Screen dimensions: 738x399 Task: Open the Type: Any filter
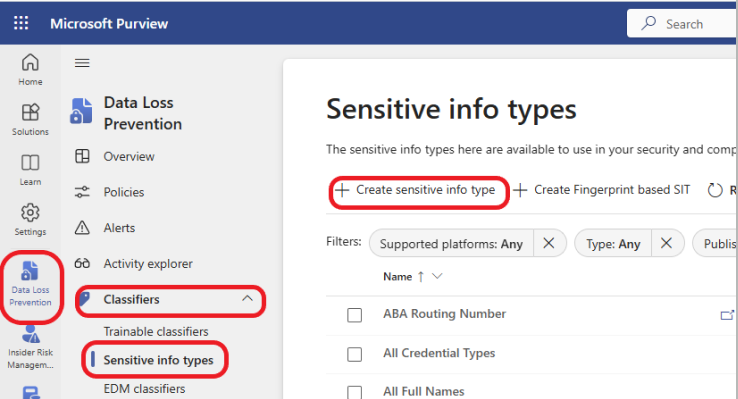pyautogui.click(x=613, y=244)
